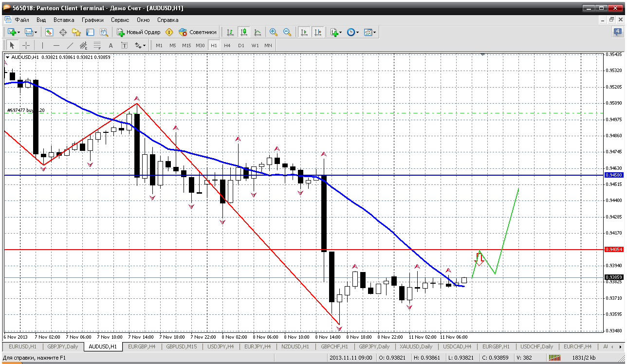Switch to M15 timeframe
Screen dimensions: 627x364
(x=186, y=45)
